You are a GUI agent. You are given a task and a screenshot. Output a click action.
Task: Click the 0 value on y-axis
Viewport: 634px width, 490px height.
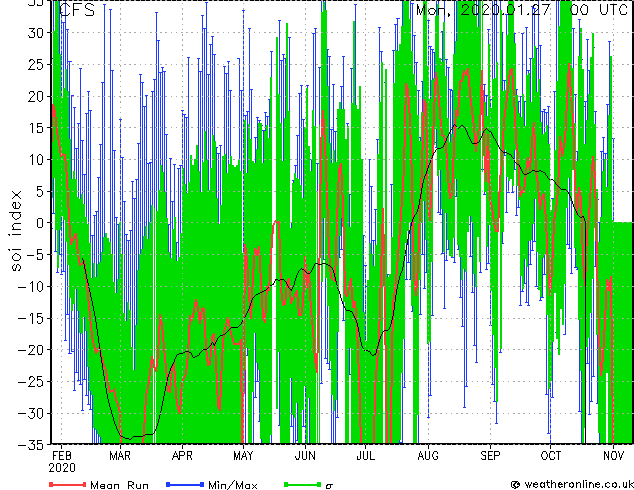click(x=40, y=223)
